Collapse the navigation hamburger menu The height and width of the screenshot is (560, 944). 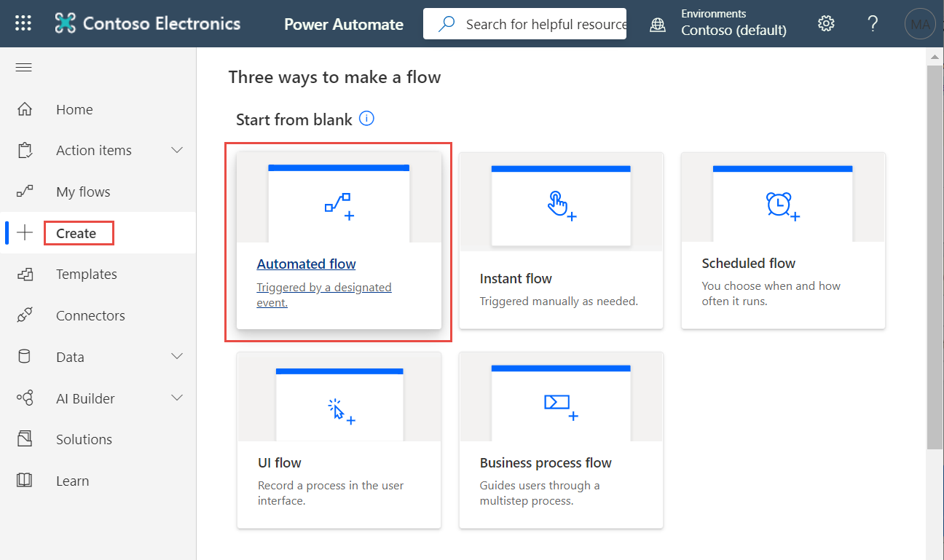[24, 68]
